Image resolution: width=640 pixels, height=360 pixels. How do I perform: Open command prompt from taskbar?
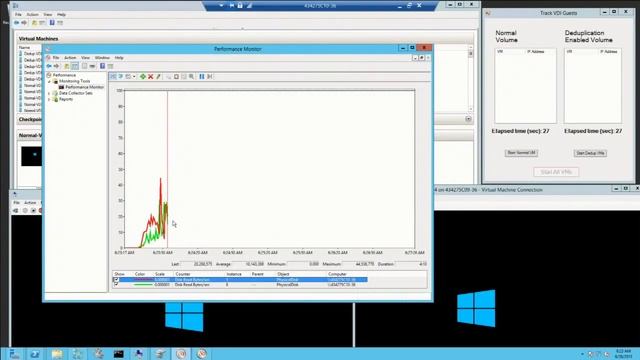click(x=118, y=354)
